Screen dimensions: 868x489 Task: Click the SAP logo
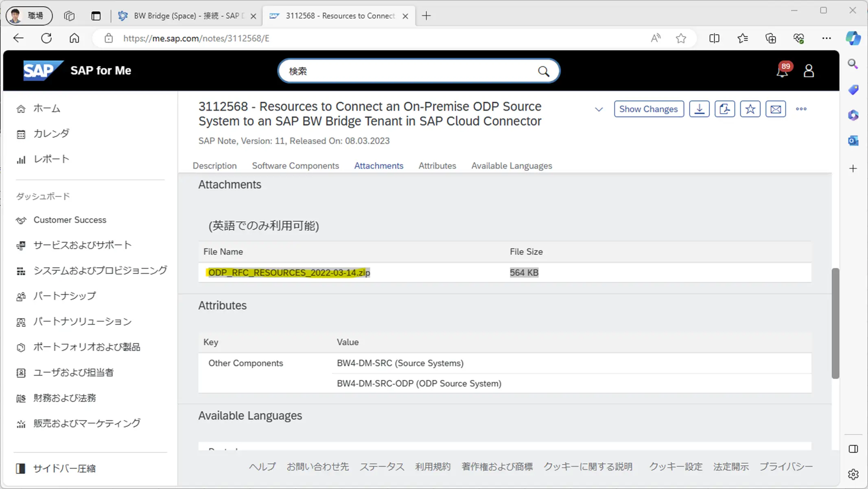coord(43,70)
